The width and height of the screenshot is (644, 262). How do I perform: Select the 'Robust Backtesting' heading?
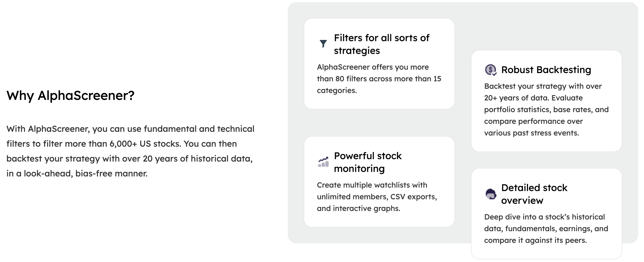point(546,70)
